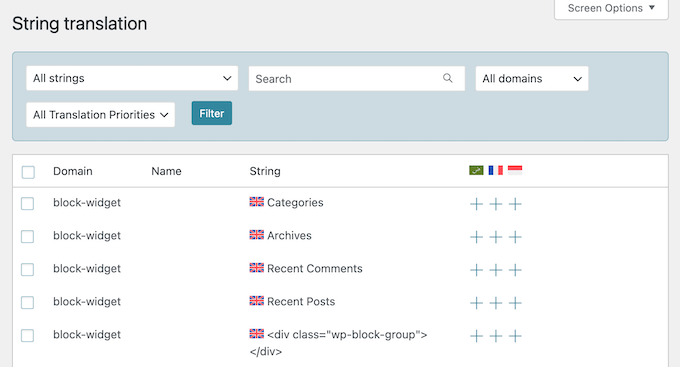Click the red-white flag column header
This screenshot has height=367, width=680.
(515, 170)
